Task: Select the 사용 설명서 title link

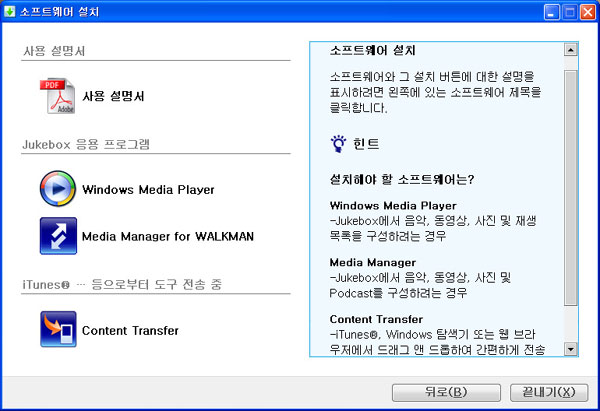Action: pos(113,96)
